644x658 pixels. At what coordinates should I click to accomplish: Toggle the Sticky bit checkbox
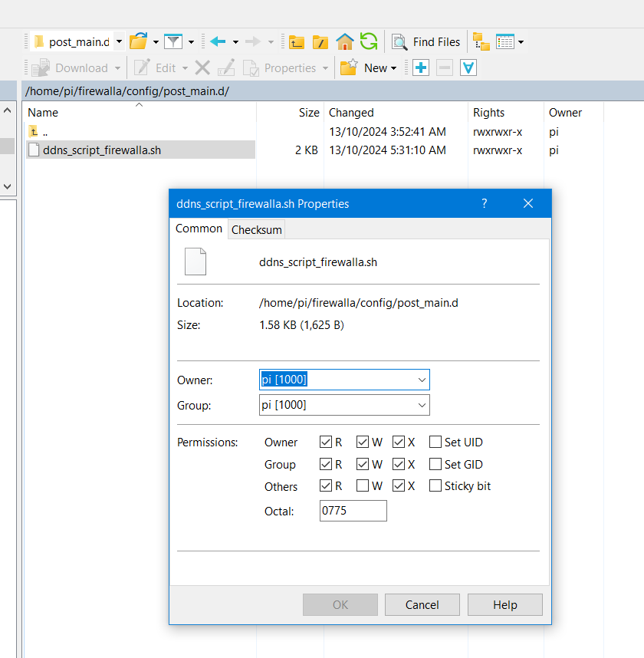click(435, 486)
